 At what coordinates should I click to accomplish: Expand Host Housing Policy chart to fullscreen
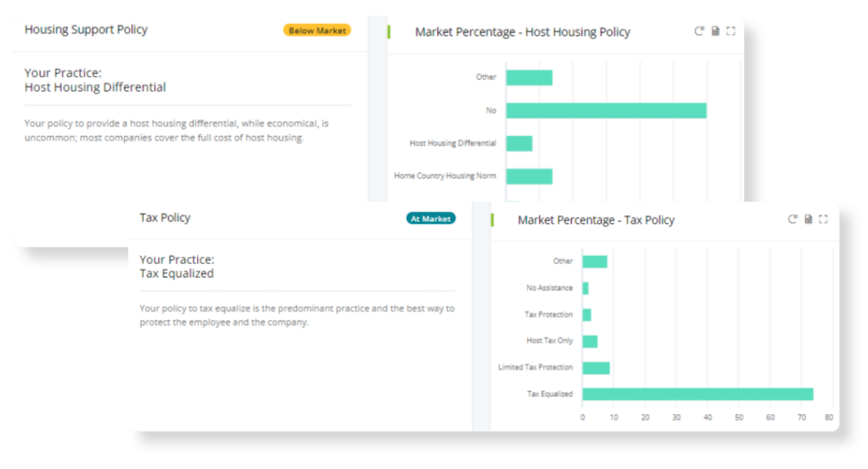pyautogui.click(x=731, y=31)
